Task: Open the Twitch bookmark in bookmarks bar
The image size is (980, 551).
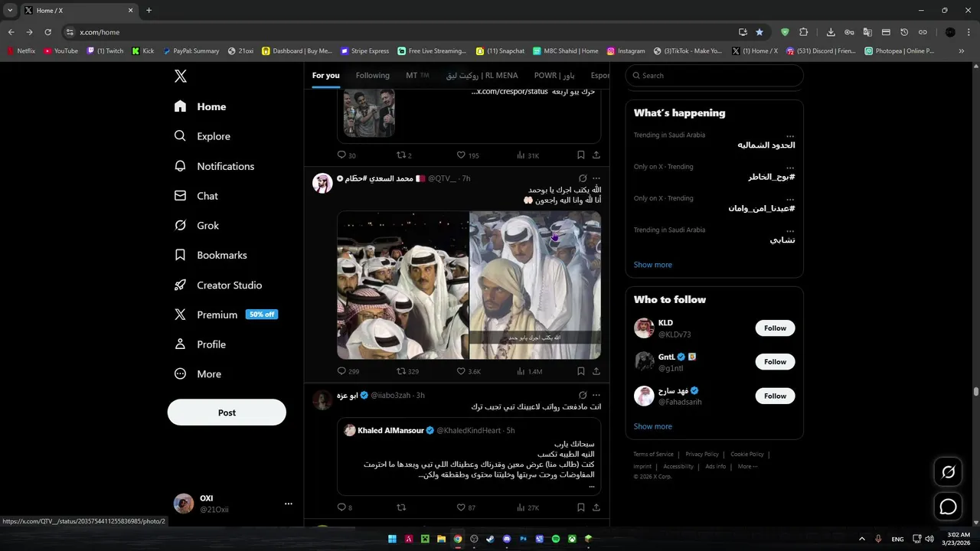Action: [x=105, y=51]
